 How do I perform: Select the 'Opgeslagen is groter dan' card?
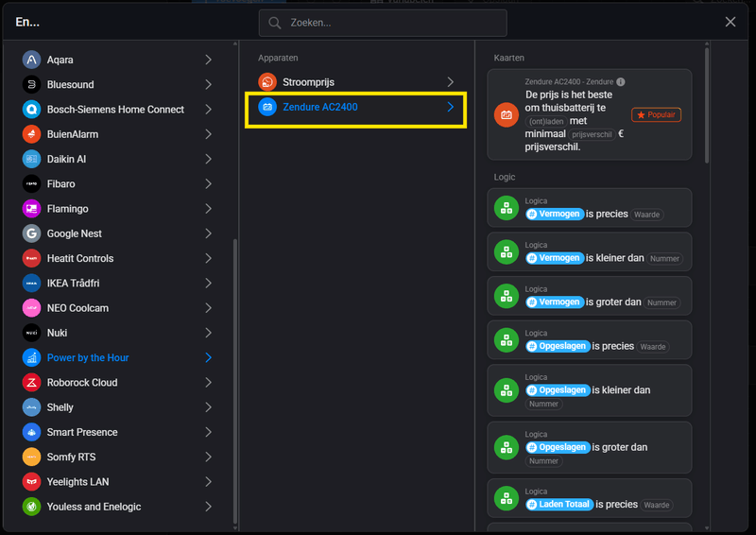(589, 448)
